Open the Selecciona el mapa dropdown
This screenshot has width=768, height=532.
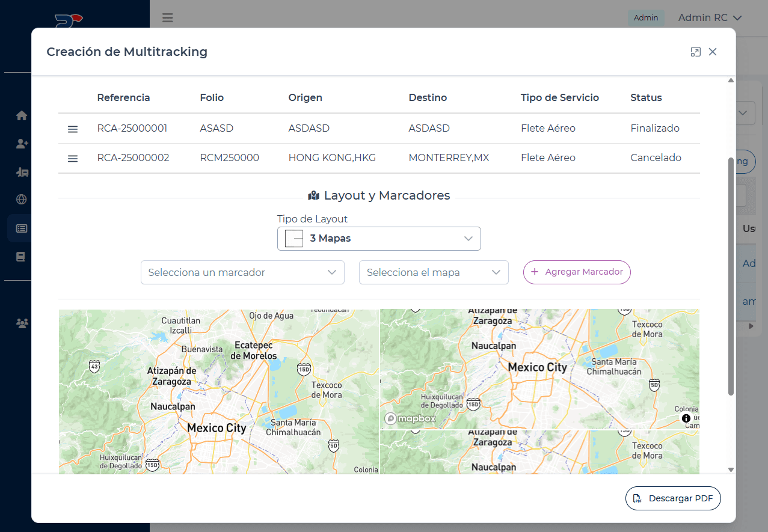coord(434,272)
